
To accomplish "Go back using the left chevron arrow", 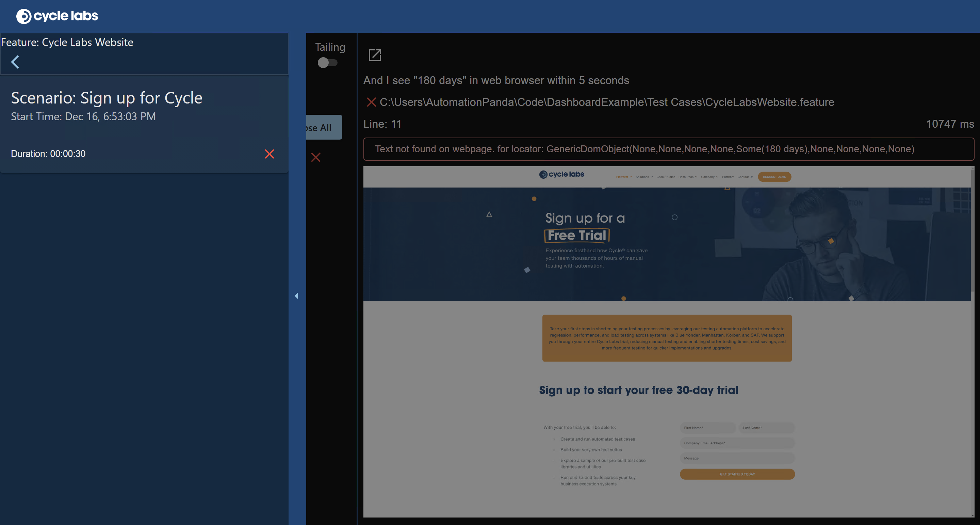I will click(15, 62).
